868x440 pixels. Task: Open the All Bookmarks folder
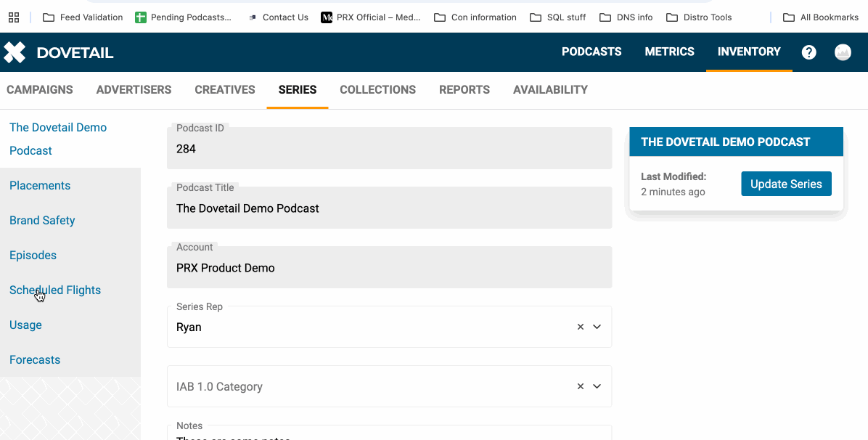coord(821,17)
